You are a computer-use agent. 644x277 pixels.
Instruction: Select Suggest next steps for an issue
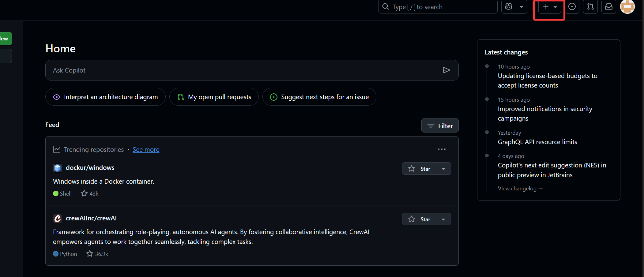click(x=319, y=97)
